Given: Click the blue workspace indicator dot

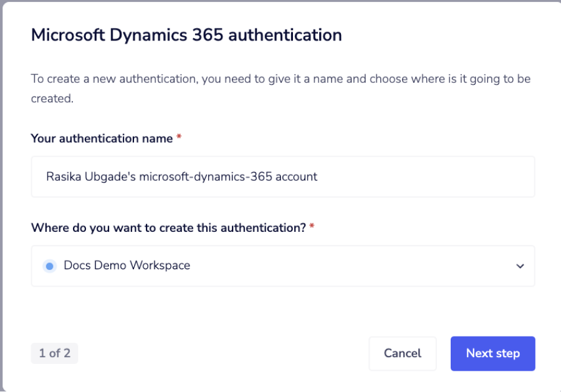Looking at the screenshot, I should point(50,265).
